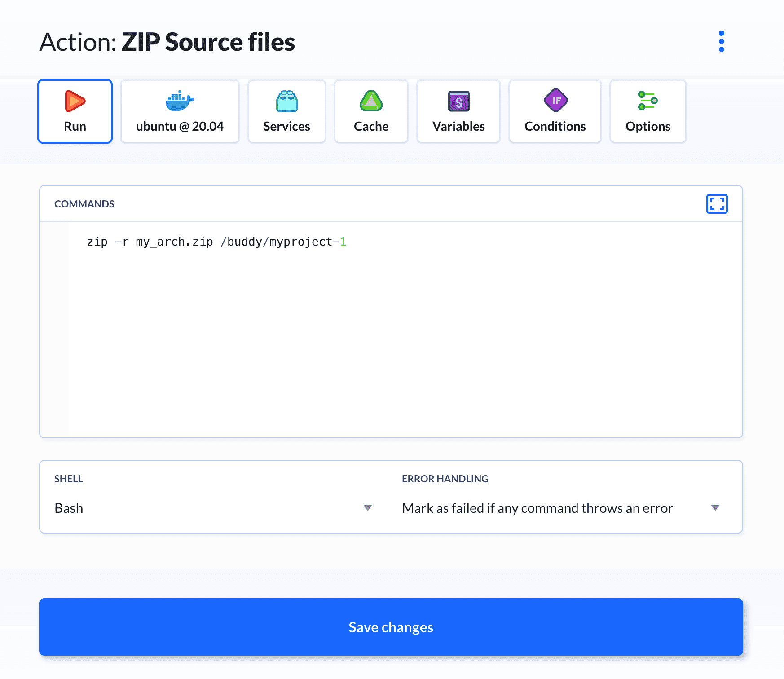Open the Shell dropdown showing Bash
This screenshot has height=679, width=784.
213,508
